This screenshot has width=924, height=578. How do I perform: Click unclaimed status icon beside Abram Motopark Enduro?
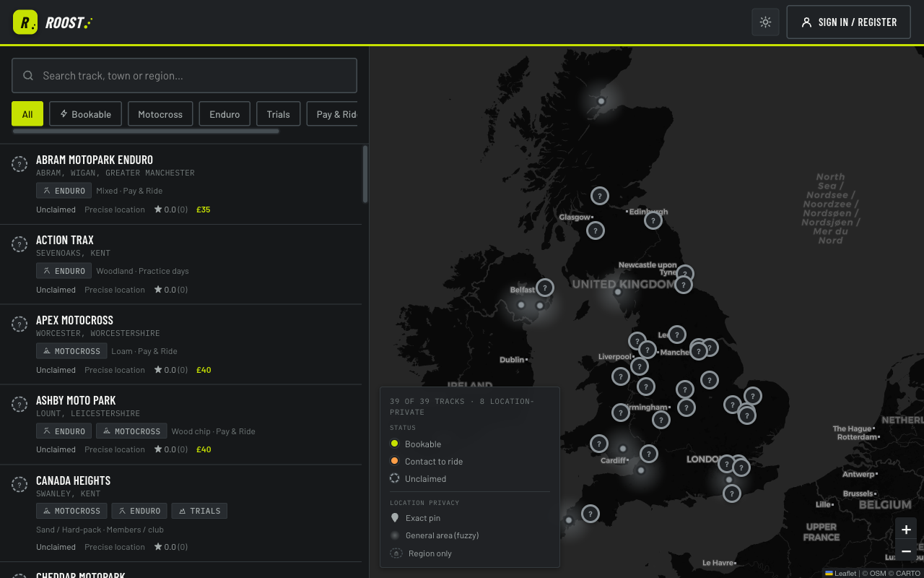point(19,164)
